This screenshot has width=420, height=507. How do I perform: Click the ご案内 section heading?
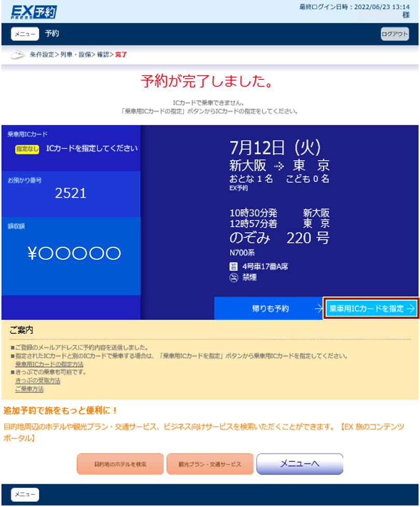click(x=21, y=330)
